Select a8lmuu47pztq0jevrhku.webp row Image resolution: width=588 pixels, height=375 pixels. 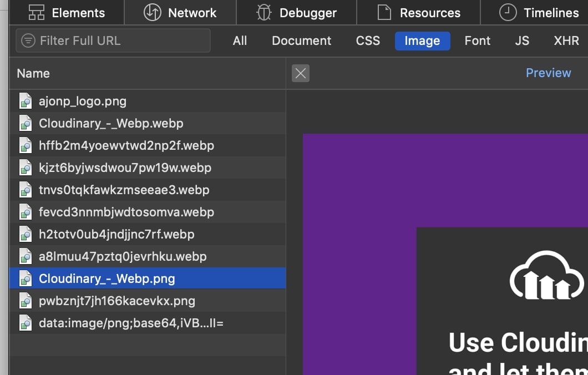(x=148, y=256)
